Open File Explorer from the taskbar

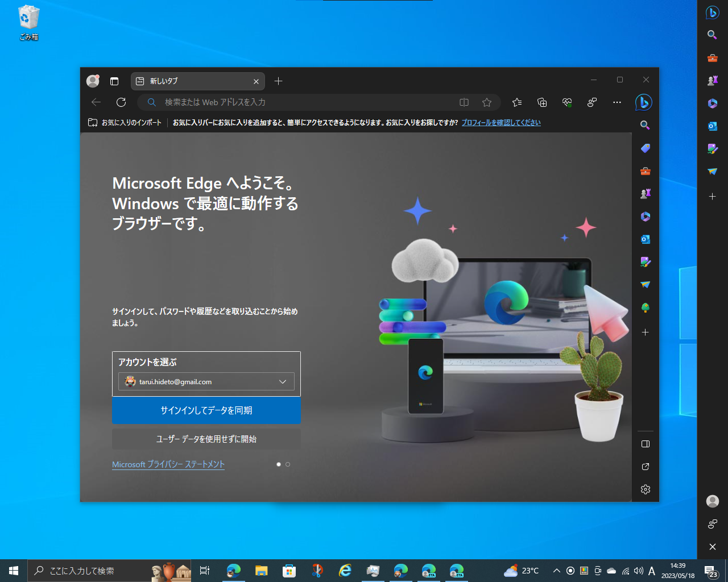[x=261, y=571]
